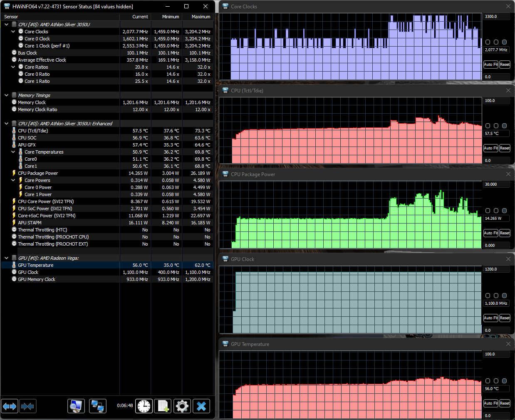Viewport: 515px width, 420px height.
Task: Click the GPU Temperature thermometer icon
Action: coord(14,265)
